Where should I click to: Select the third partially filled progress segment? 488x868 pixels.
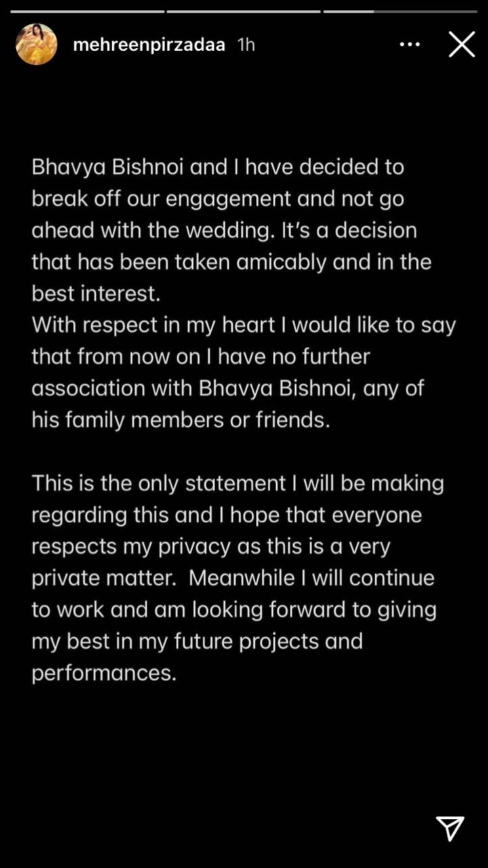(401, 11)
